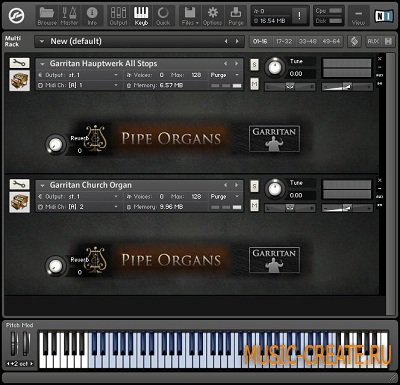
Task: Expand Hauptwerk All Stops instrument dropdown
Action: click(42, 64)
